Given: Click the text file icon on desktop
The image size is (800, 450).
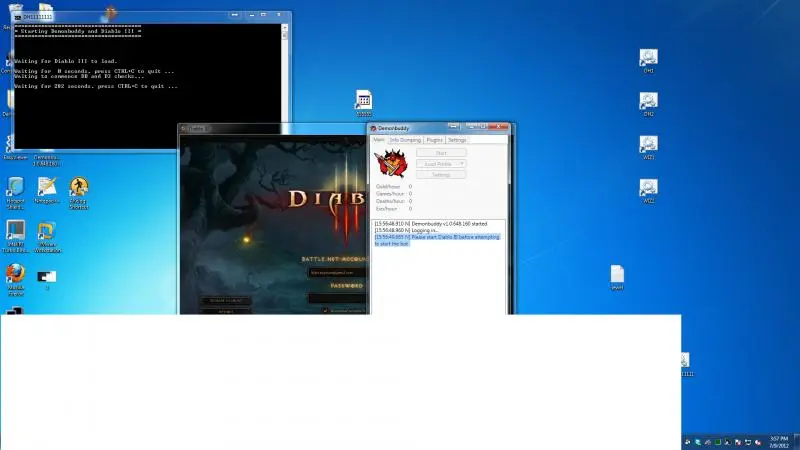Looking at the screenshot, I should click(617, 273).
